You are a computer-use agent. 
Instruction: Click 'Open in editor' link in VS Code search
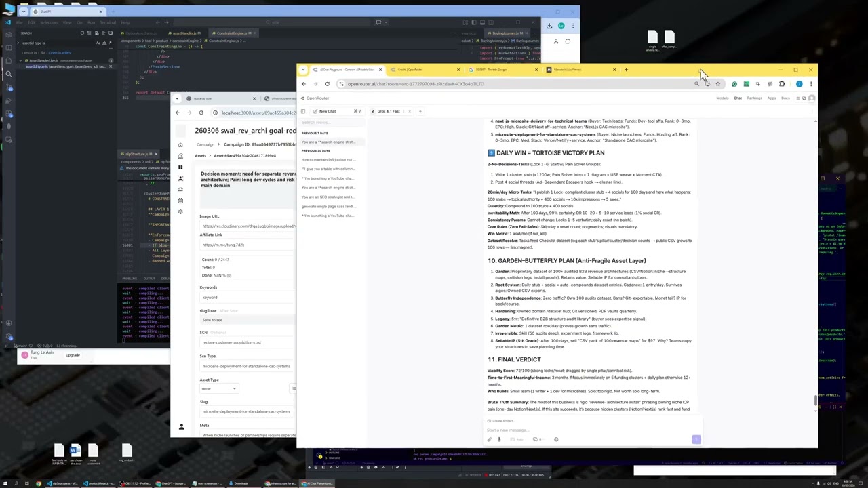(60, 52)
